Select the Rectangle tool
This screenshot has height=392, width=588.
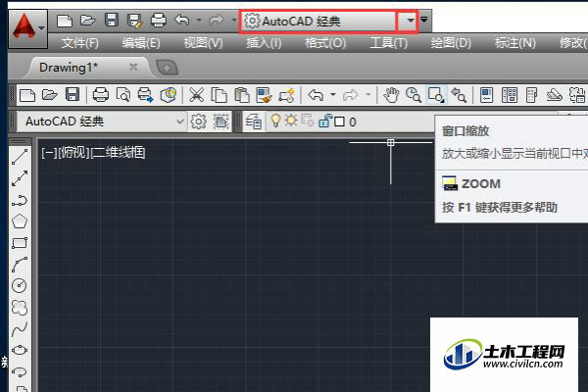click(x=20, y=243)
